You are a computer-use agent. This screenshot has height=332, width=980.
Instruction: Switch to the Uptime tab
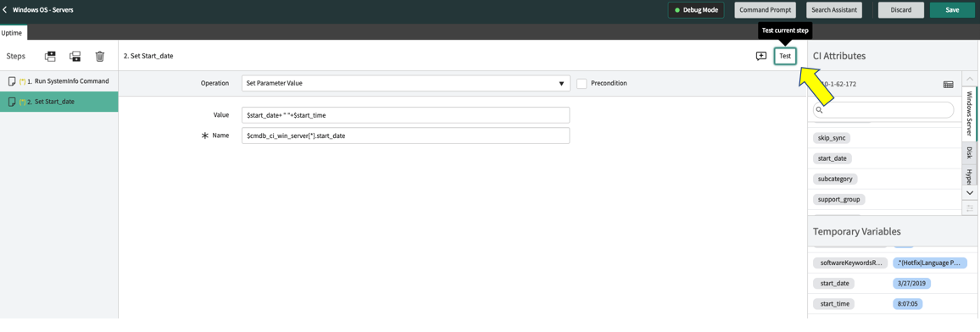coord(13,32)
